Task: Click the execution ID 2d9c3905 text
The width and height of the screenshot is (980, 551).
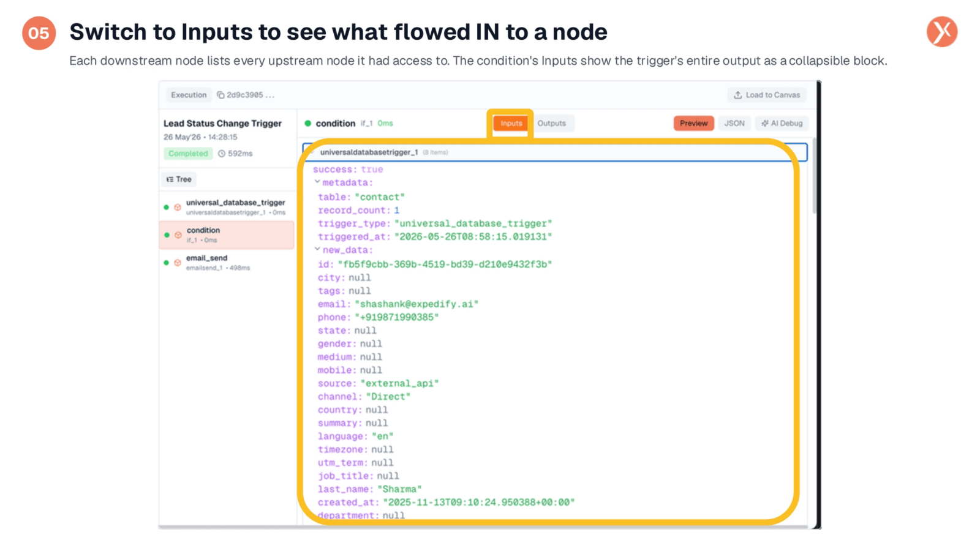Action: coord(251,95)
